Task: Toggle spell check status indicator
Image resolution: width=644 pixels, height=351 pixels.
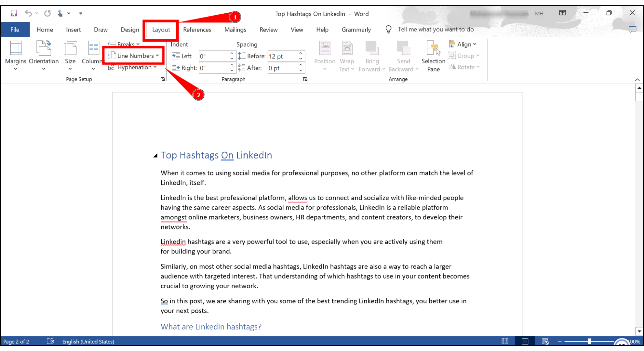Action: click(51, 341)
